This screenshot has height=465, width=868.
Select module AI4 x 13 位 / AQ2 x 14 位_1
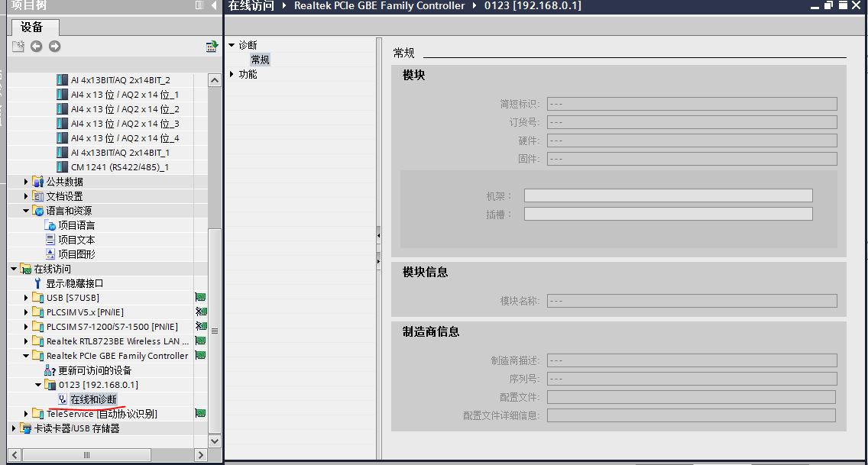pyautogui.click(x=125, y=95)
